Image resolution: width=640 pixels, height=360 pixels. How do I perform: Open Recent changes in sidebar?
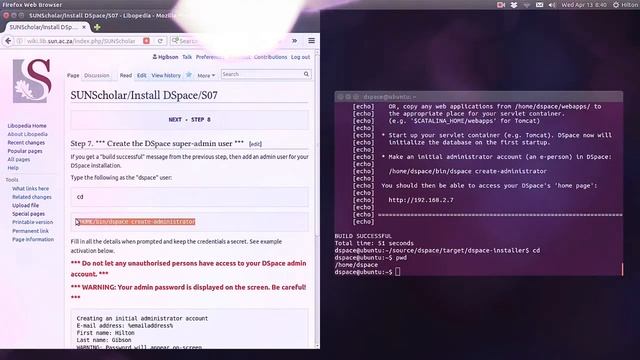pyautogui.click(x=26, y=142)
